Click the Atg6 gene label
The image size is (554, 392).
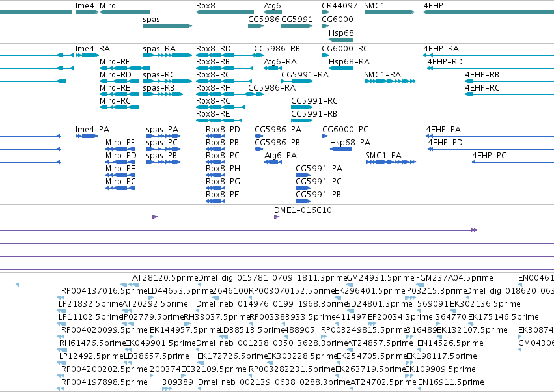coord(272,6)
